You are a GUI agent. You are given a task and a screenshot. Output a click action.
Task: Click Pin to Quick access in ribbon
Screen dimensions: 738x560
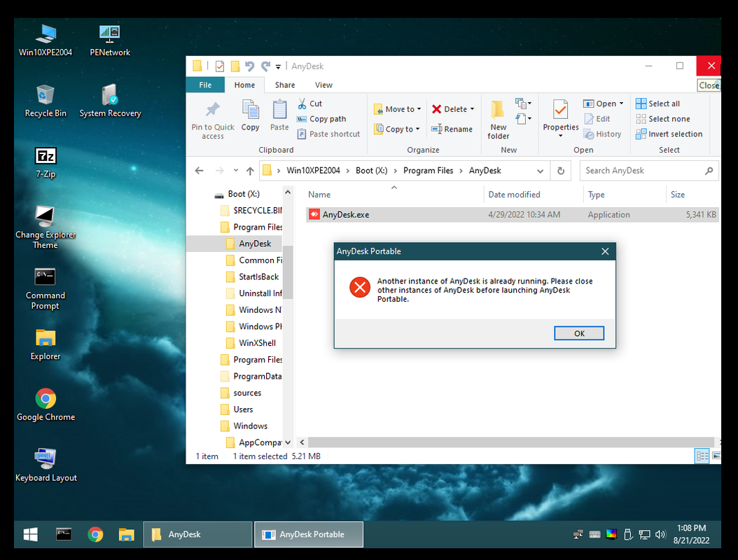pos(213,120)
